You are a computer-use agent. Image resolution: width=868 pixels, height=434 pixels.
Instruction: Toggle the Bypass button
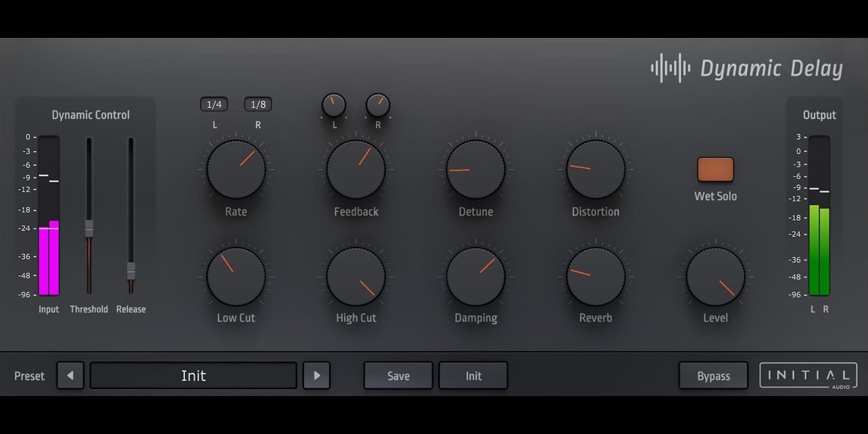coord(714,375)
